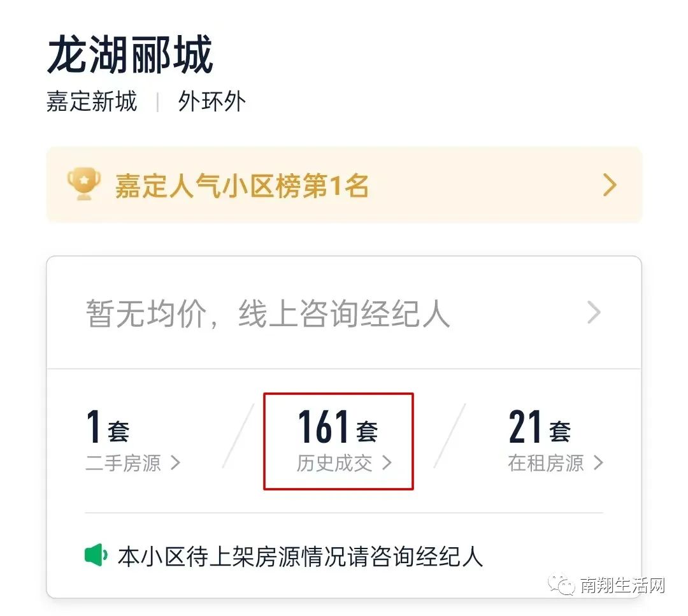Click the 嘉定新城 area tag
Image resolution: width=688 pixels, height=616 pixels.
(92, 101)
